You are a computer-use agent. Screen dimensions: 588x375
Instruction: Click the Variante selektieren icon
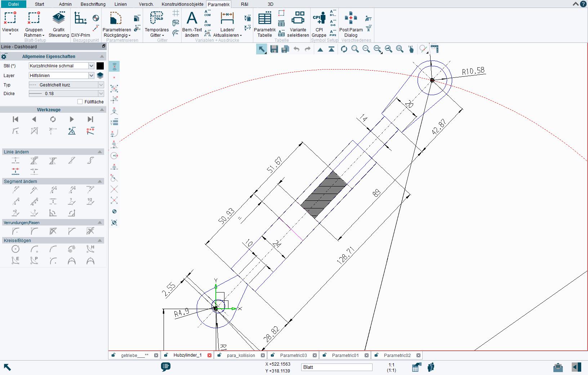298,18
